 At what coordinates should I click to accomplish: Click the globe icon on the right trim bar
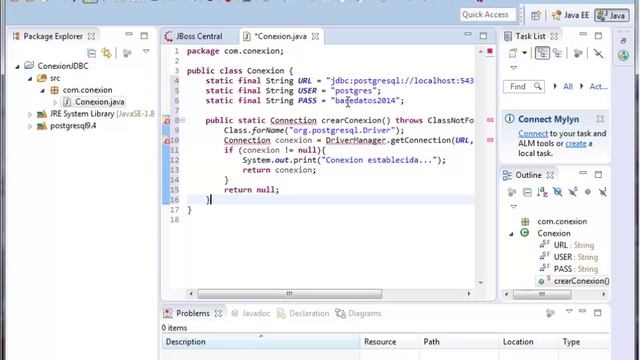(623, 56)
